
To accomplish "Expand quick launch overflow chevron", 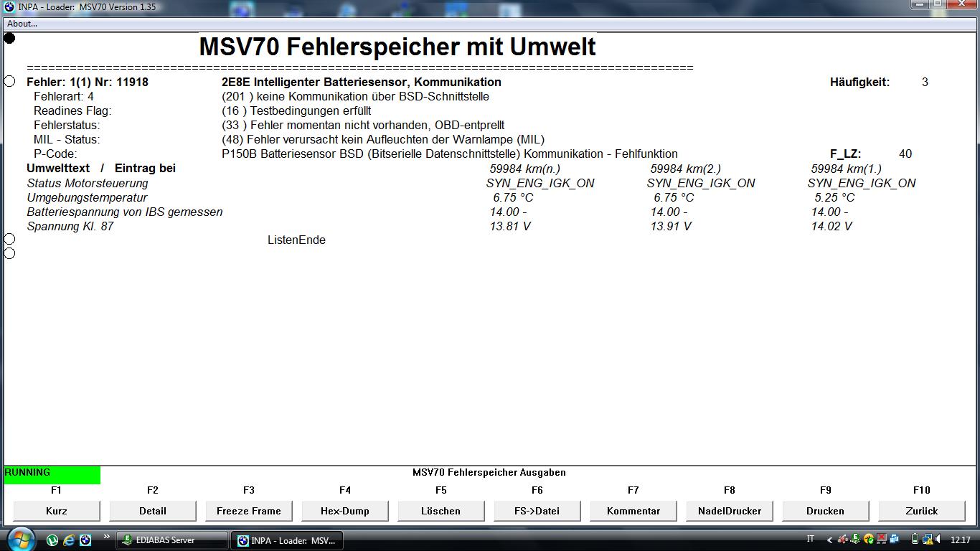I will click(107, 537).
